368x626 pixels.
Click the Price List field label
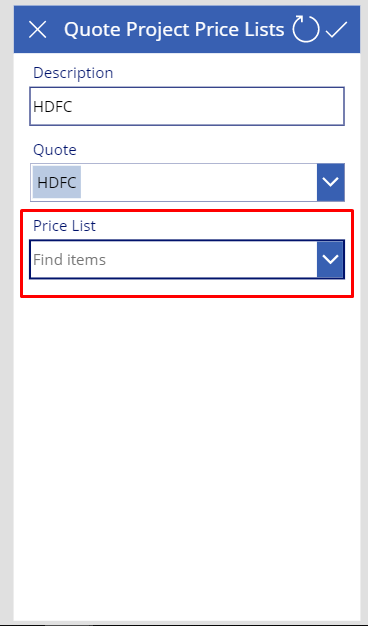click(64, 226)
